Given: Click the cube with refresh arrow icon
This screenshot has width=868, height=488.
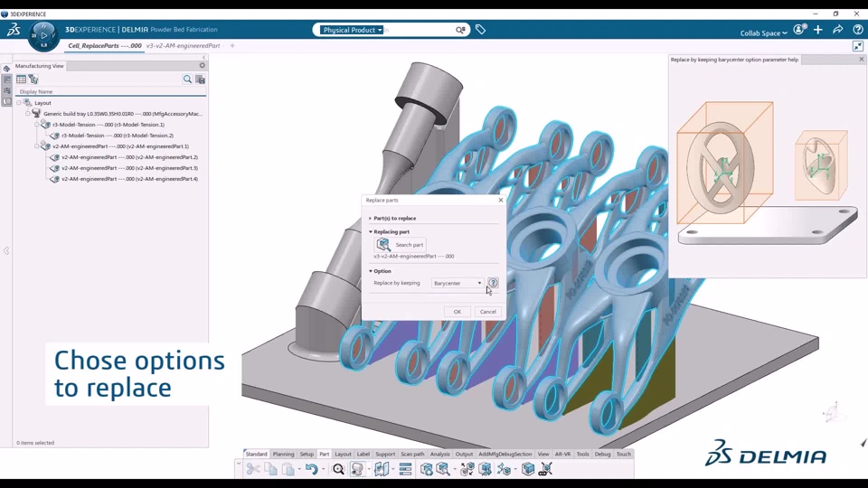Looking at the screenshot, I should click(426, 469).
